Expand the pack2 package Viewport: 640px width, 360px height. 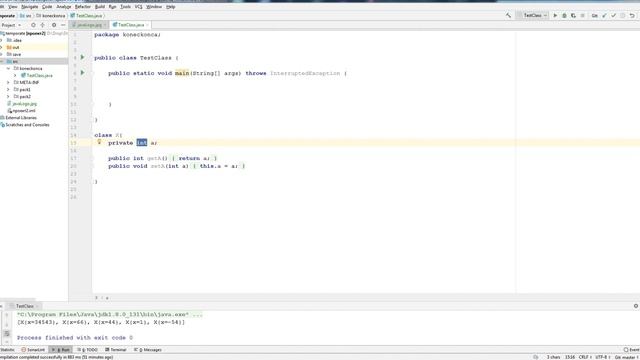pos(9,96)
